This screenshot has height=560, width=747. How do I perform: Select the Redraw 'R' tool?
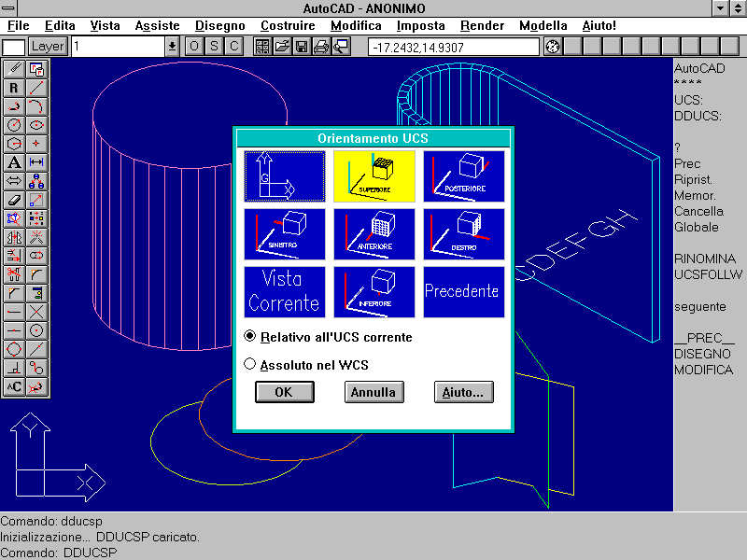tap(14, 88)
